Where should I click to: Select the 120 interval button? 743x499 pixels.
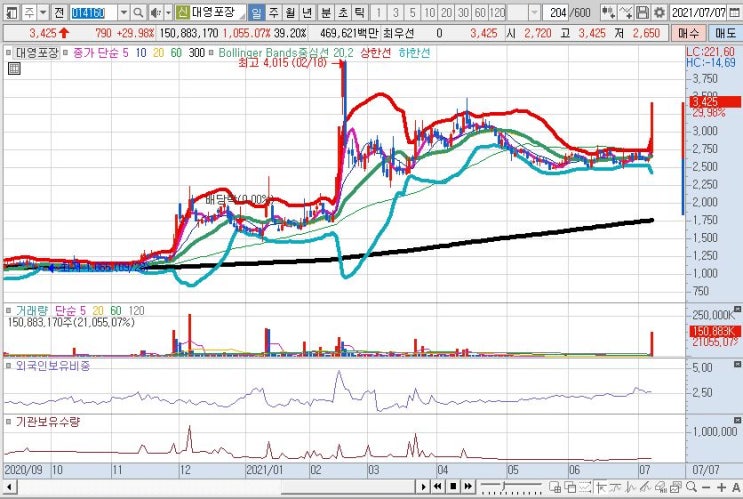497,12
